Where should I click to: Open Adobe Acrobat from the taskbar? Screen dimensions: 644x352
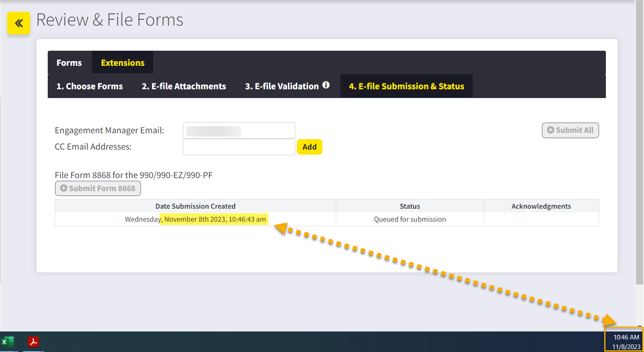[33, 342]
